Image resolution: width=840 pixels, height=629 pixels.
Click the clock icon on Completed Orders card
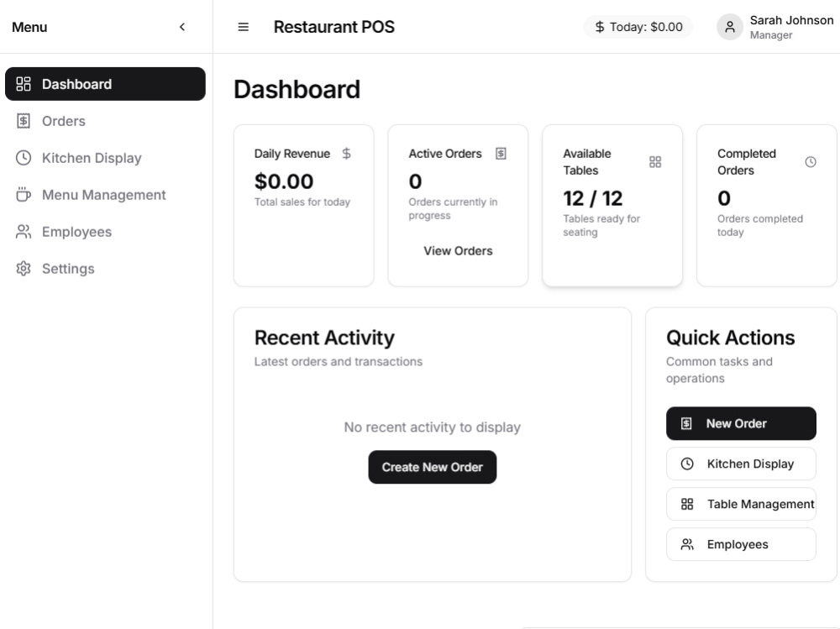point(811,162)
